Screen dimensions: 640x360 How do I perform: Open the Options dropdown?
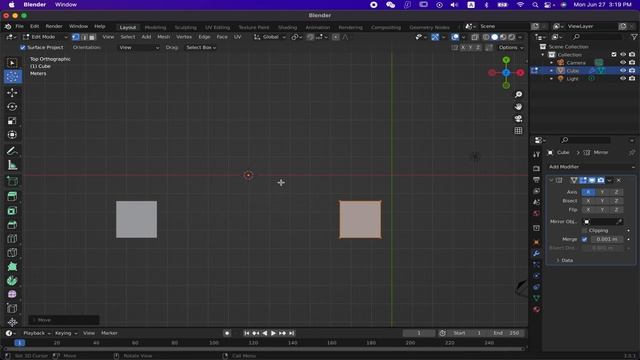[511, 48]
